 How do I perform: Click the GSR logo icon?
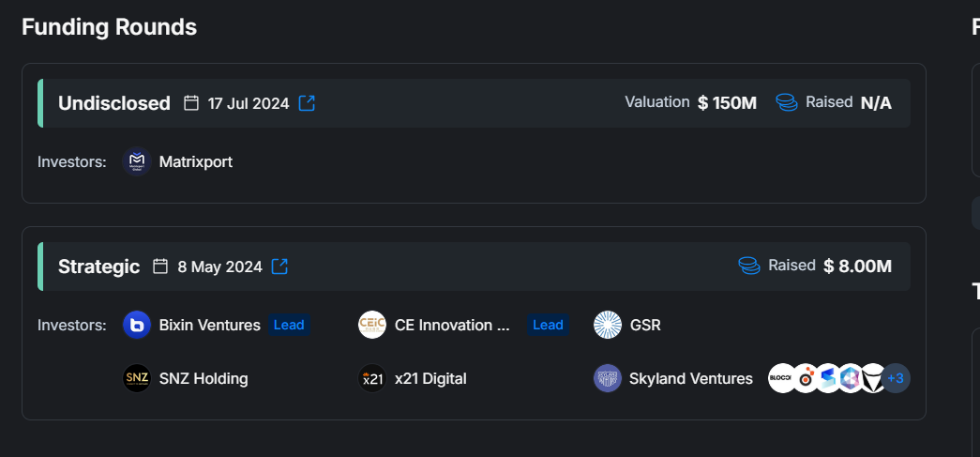click(x=608, y=325)
